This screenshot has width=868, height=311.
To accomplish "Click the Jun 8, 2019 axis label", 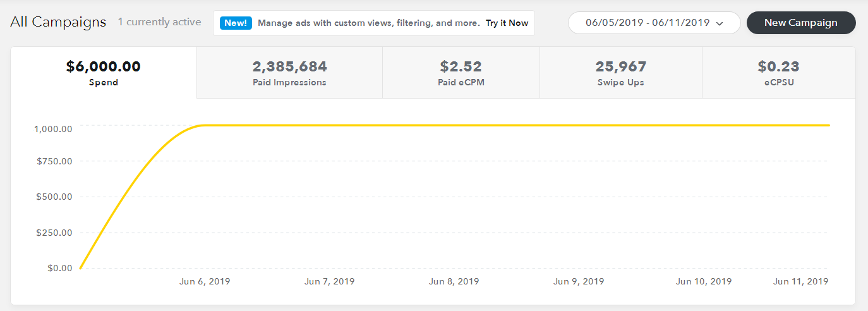I will 454,281.
